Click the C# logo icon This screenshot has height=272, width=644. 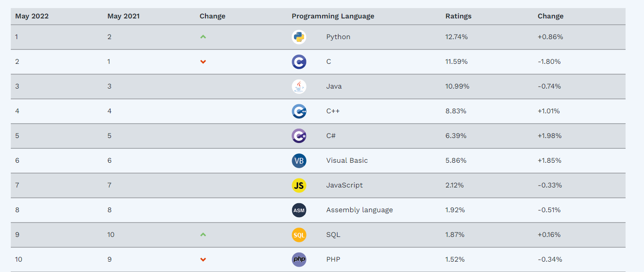pos(299,136)
